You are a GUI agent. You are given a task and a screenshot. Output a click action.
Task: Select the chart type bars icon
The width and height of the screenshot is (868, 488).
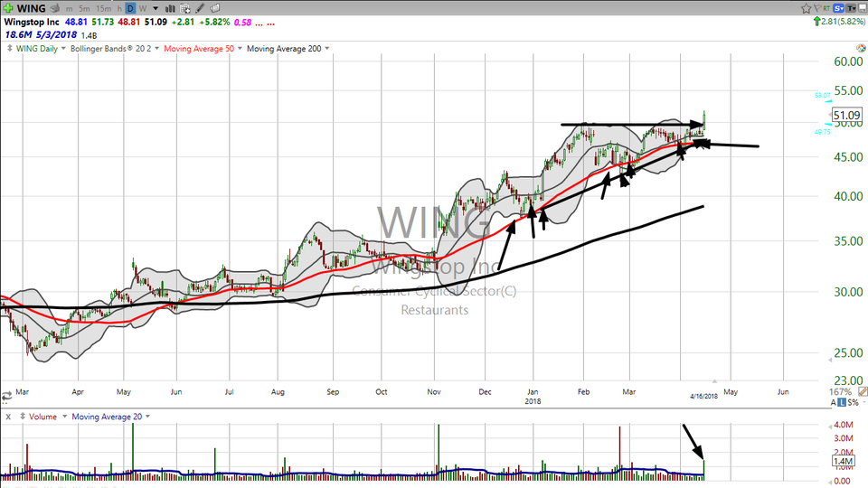click(x=171, y=8)
